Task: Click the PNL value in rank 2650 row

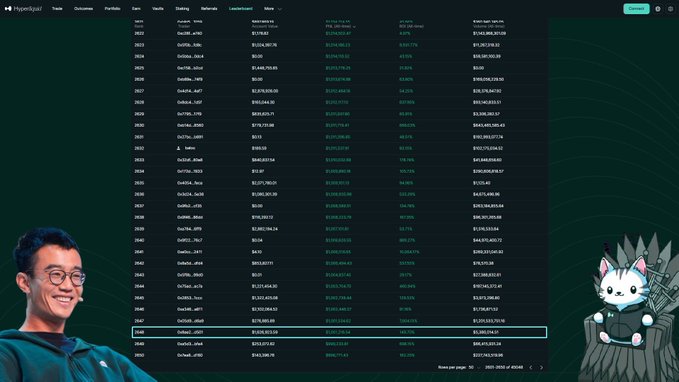Action: [x=337, y=355]
